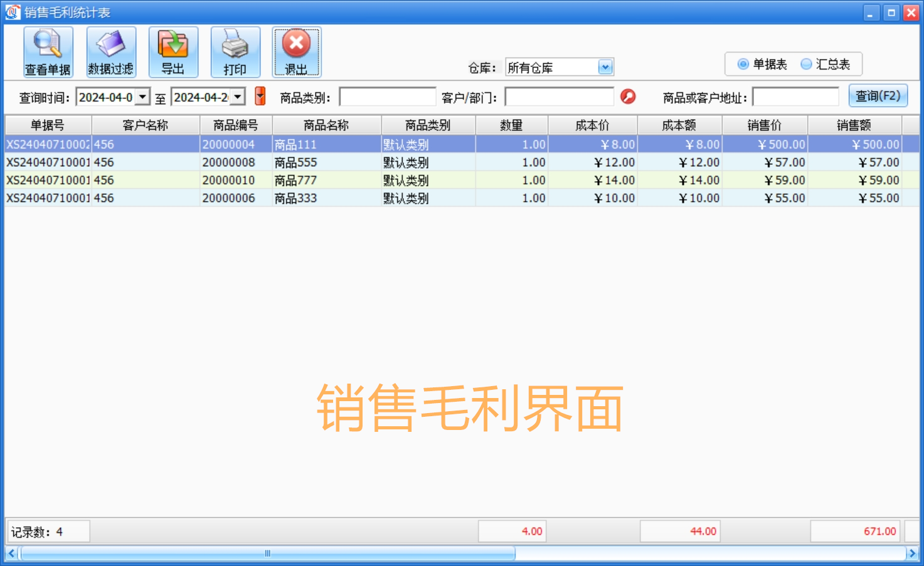Sort by the 成本价 column header
The image size is (924, 566).
point(592,125)
